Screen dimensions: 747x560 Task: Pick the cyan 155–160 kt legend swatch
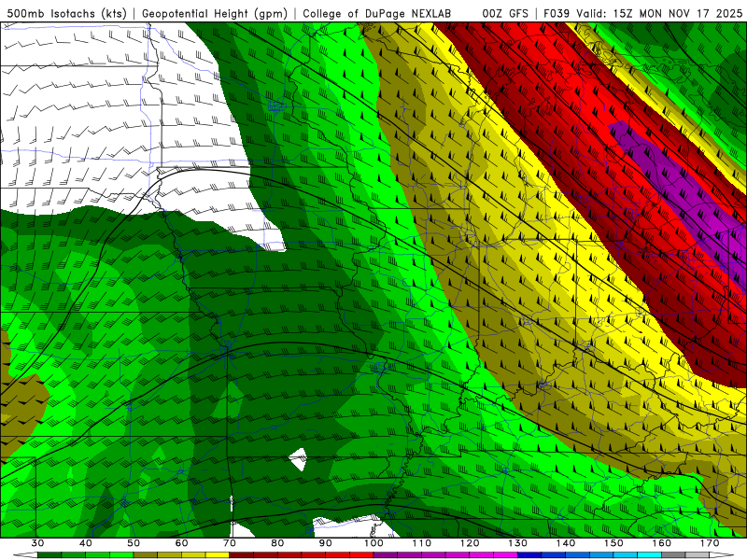(650, 556)
